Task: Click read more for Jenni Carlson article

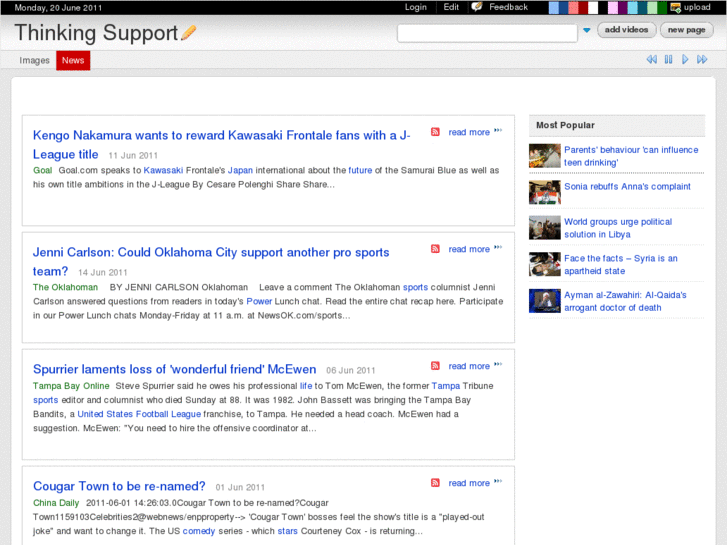Action: 469,249
